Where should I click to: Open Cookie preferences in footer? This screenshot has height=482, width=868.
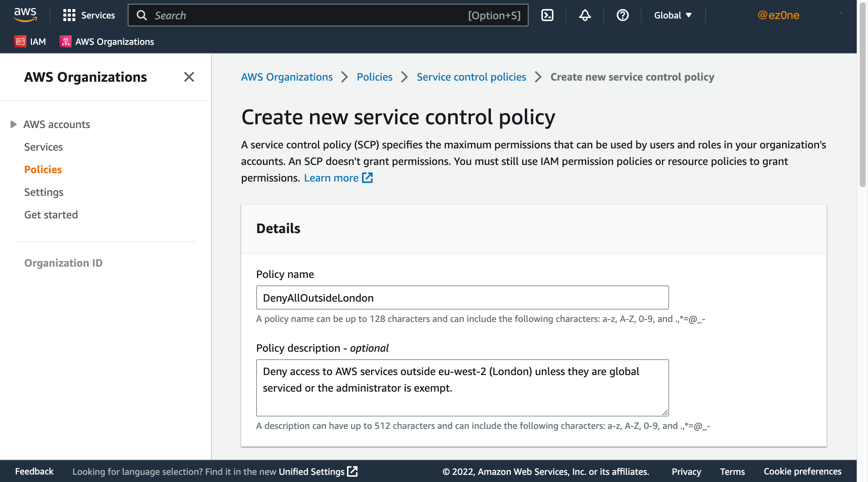pyautogui.click(x=802, y=471)
